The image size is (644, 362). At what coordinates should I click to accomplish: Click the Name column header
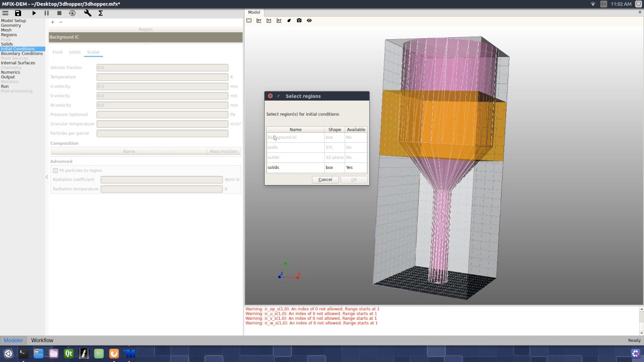295,130
